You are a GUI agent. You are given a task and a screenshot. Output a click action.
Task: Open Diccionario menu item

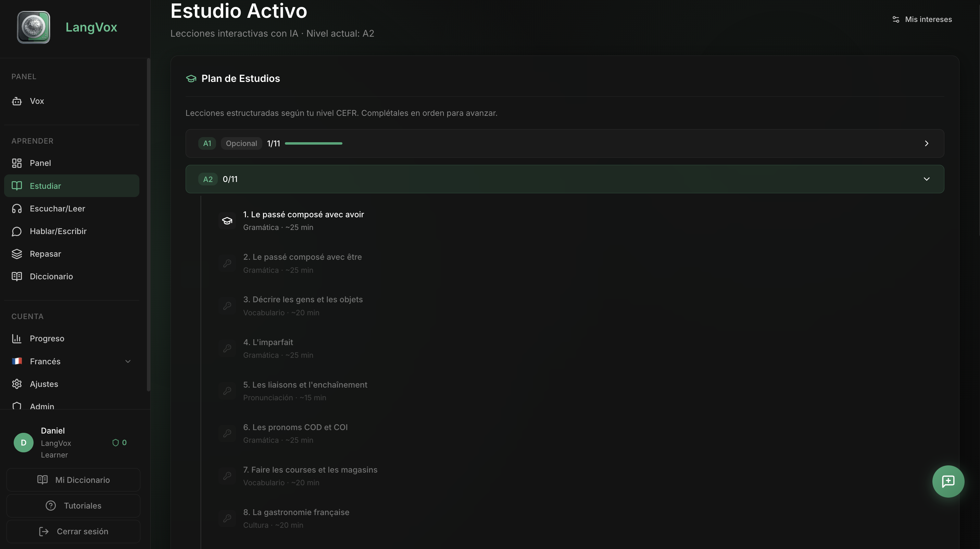pyautogui.click(x=72, y=277)
